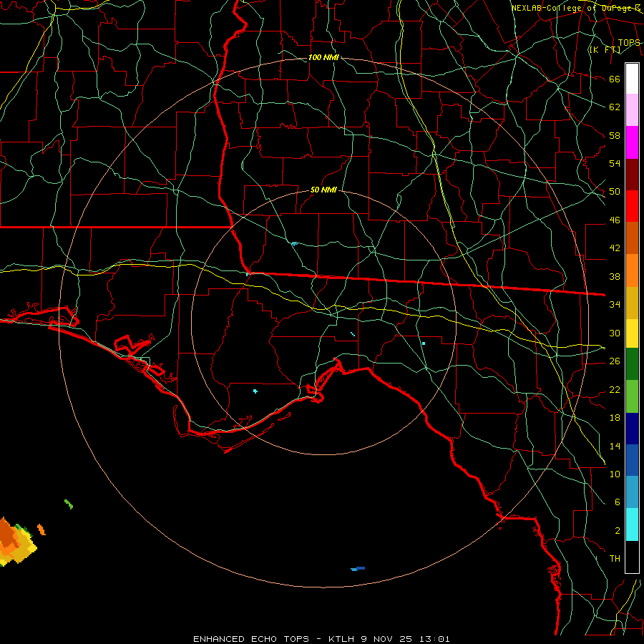Click the "46" legend value
Image resolution: width=644 pixels, height=644 pixels.
615,220
